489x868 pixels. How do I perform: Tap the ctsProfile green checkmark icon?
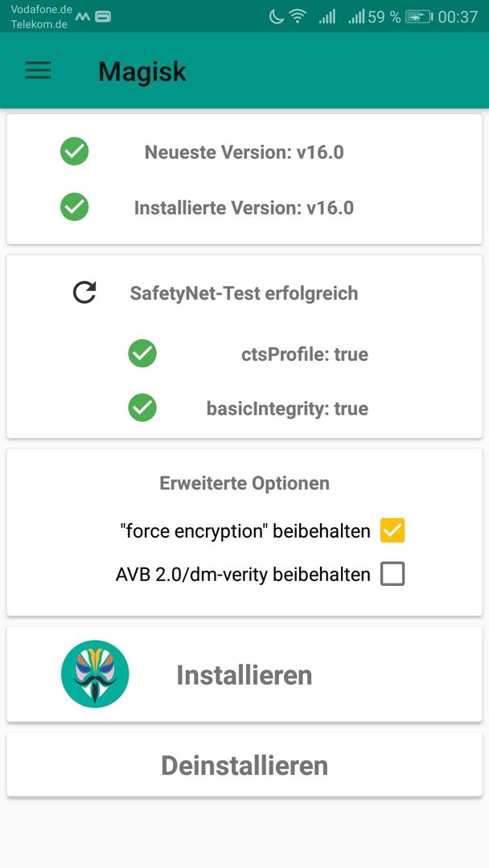click(142, 353)
